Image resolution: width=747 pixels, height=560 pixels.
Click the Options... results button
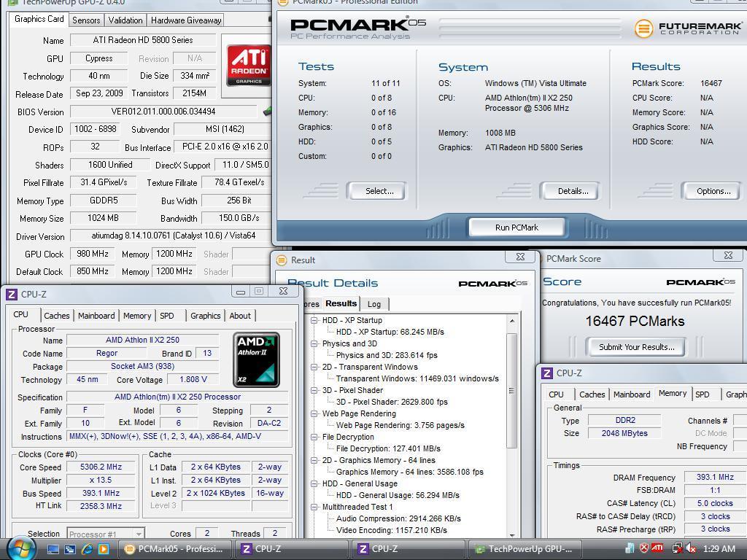(x=713, y=191)
